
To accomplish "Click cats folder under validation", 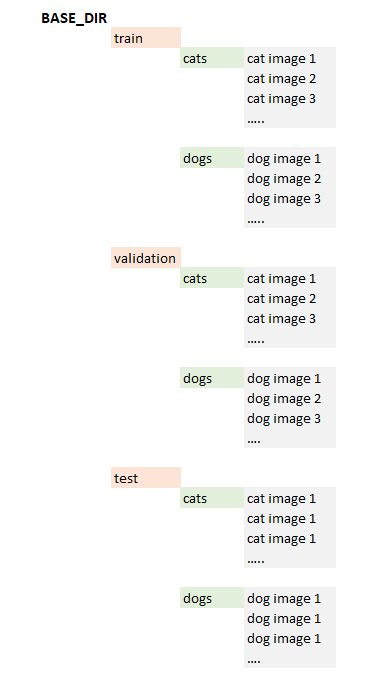I will [x=212, y=278].
